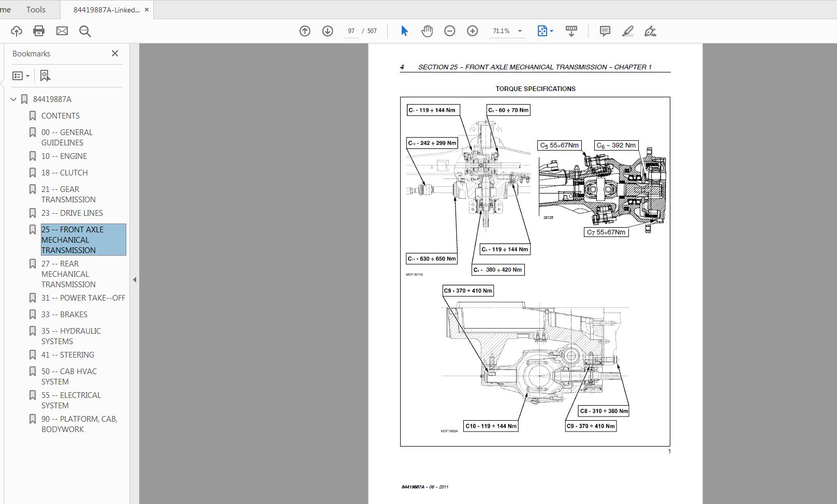Click the Email document icon
This screenshot has width=837, height=504.
[x=62, y=31]
